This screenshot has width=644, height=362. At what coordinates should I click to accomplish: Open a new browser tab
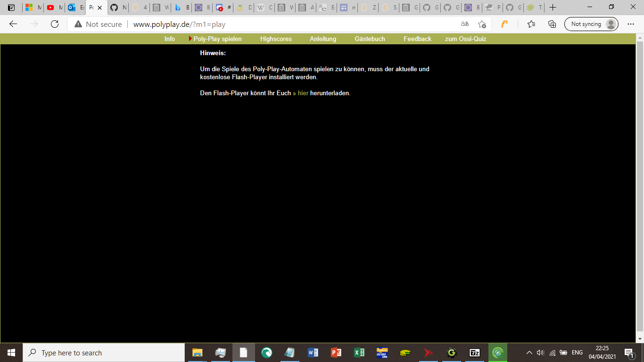pos(553,8)
